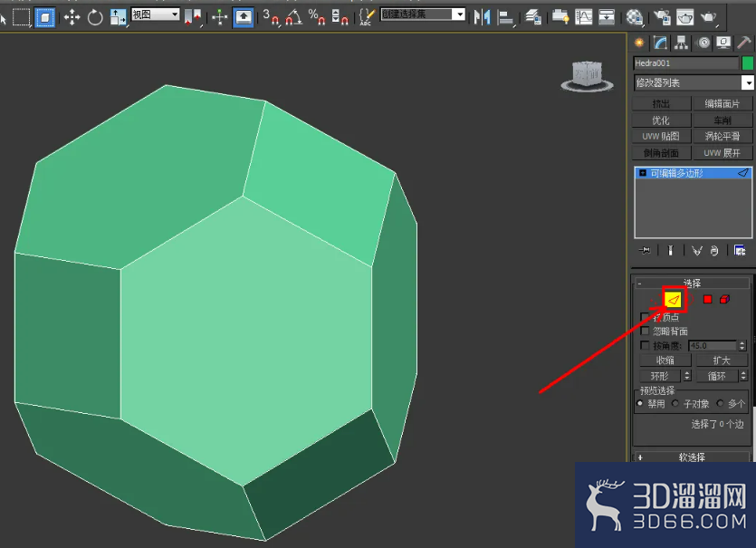Toggle the Angle Snap icon

point(293,18)
